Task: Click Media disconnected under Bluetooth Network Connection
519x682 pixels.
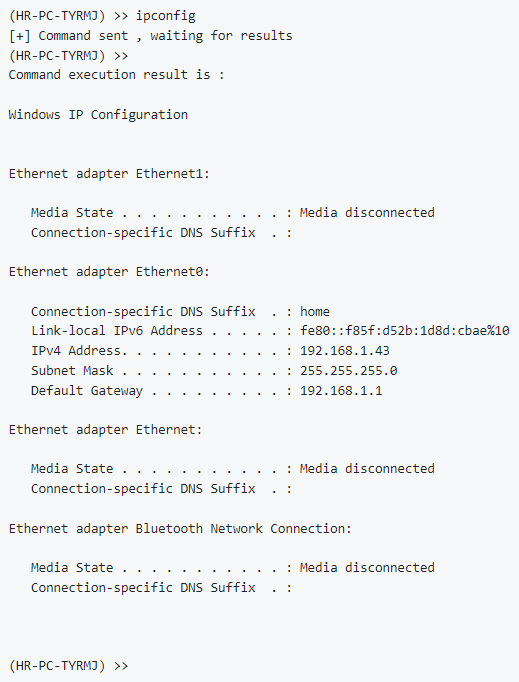Action: coord(367,567)
